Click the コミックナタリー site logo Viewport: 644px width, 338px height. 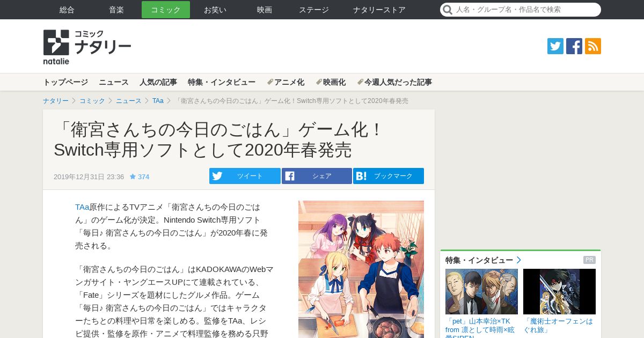click(x=87, y=47)
